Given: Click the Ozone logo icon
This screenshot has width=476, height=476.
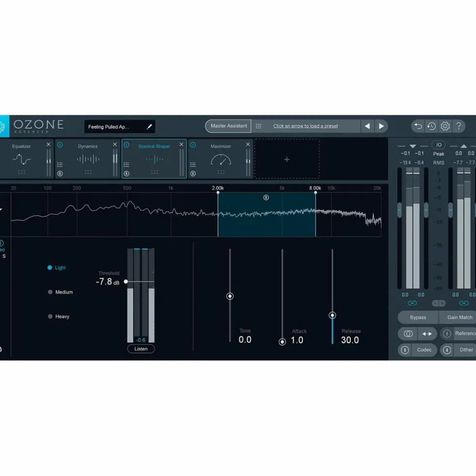Looking at the screenshot, I should (x=4, y=126).
